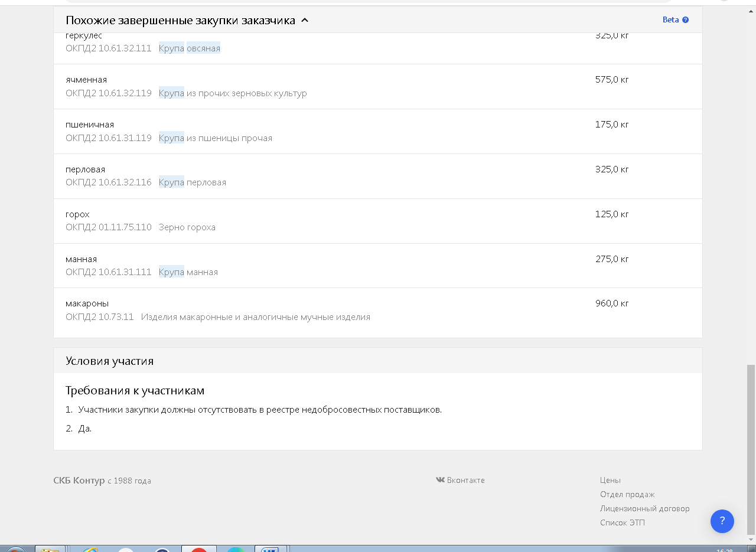The image size is (756, 552).
Task: Select the макароны item name
Action: (x=87, y=303)
